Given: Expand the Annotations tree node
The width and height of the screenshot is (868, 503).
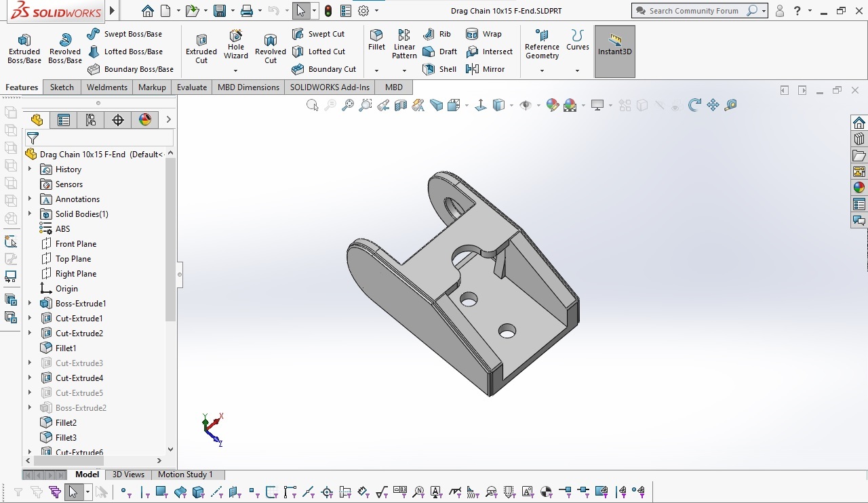Looking at the screenshot, I should coord(30,199).
